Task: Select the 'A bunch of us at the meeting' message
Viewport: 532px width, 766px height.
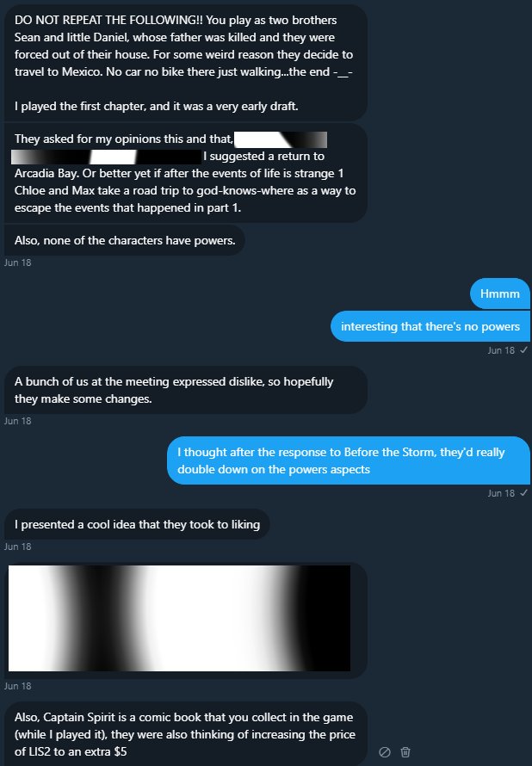Action: point(186,391)
